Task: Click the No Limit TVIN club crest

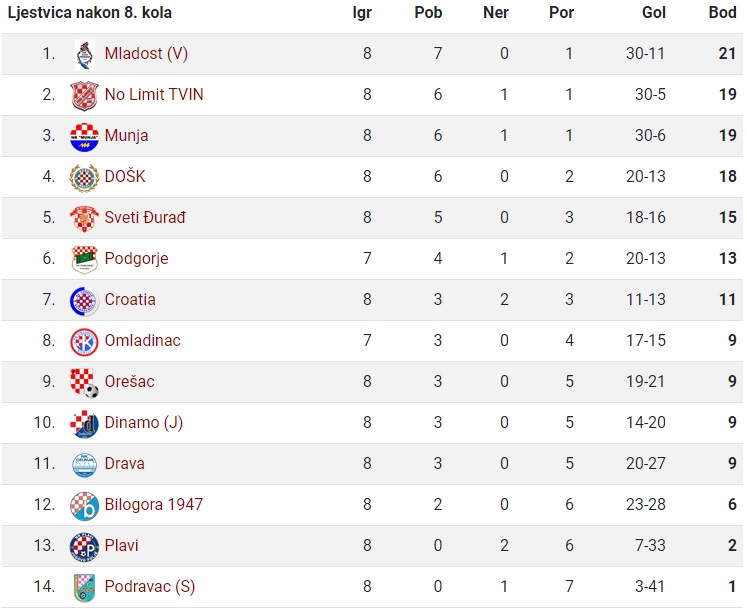Action: tap(84, 96)
